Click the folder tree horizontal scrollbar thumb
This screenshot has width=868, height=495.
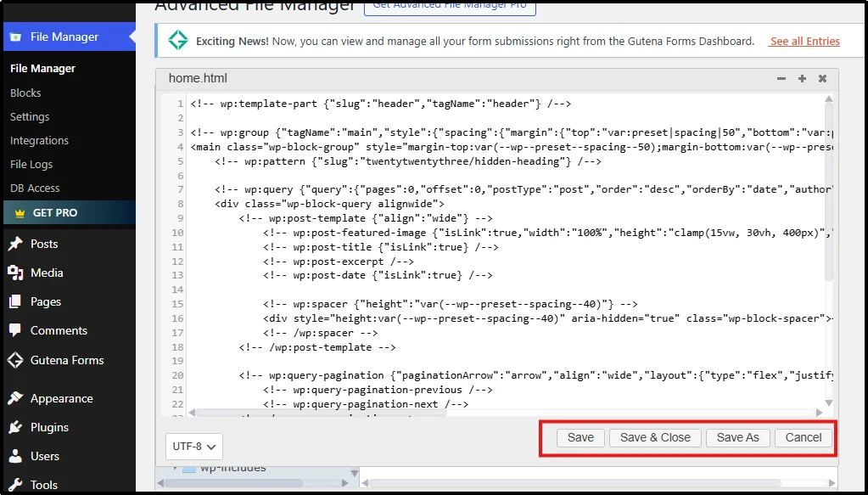coord(234,483)
